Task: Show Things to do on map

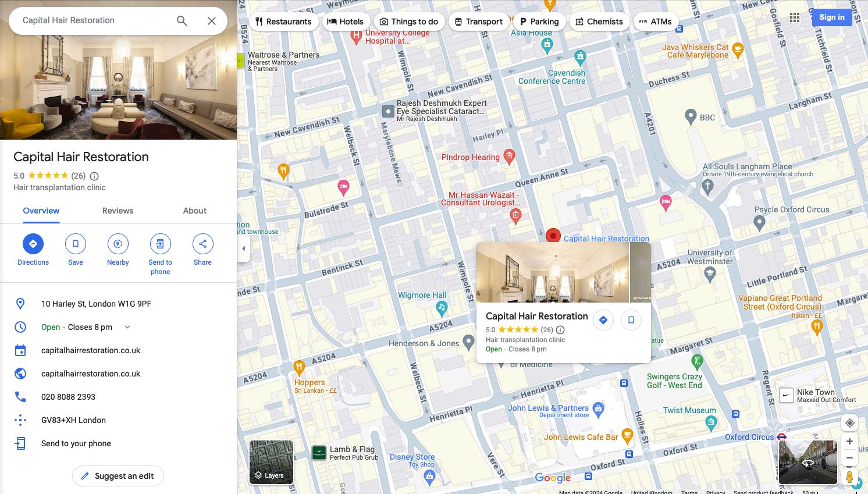Action: (x=409, y=22)
